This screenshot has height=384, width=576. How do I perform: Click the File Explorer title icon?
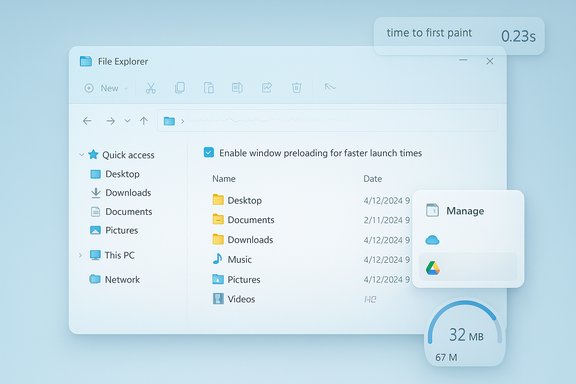point(86,61)
